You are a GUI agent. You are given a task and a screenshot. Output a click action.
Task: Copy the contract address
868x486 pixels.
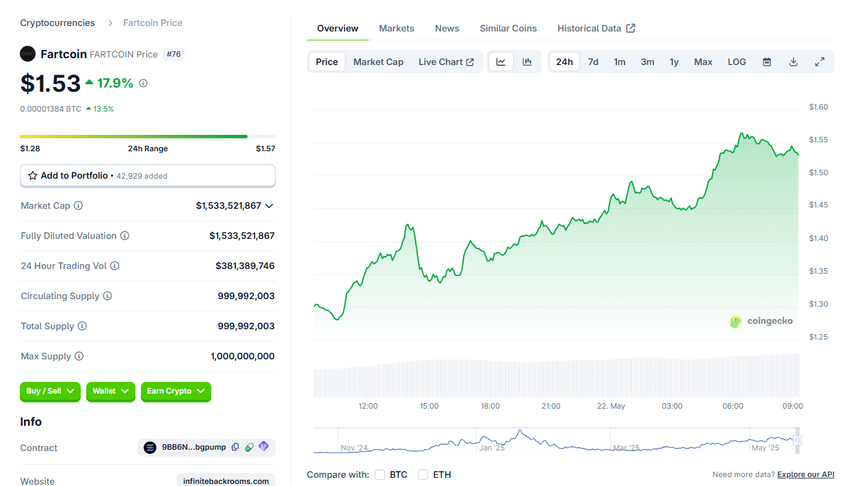click(235, 447)
